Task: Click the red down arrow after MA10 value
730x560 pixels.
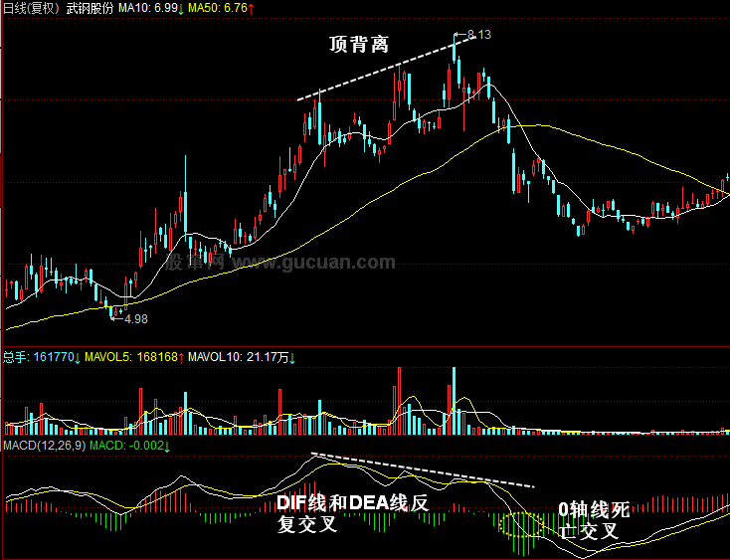Action: point(182,8)
